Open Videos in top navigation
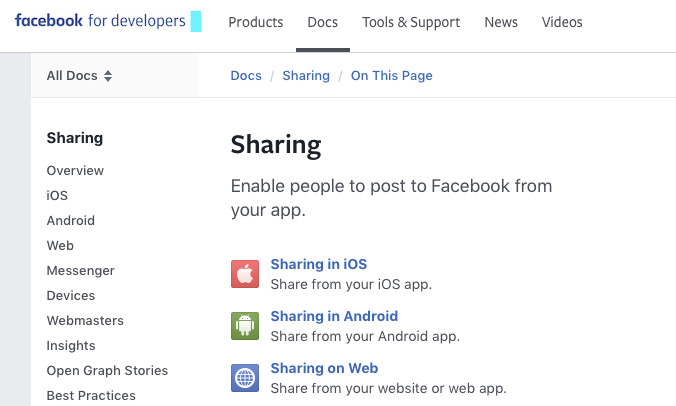Screen dimensions: 676x406 pyautogui.click(x=562, y=22)
